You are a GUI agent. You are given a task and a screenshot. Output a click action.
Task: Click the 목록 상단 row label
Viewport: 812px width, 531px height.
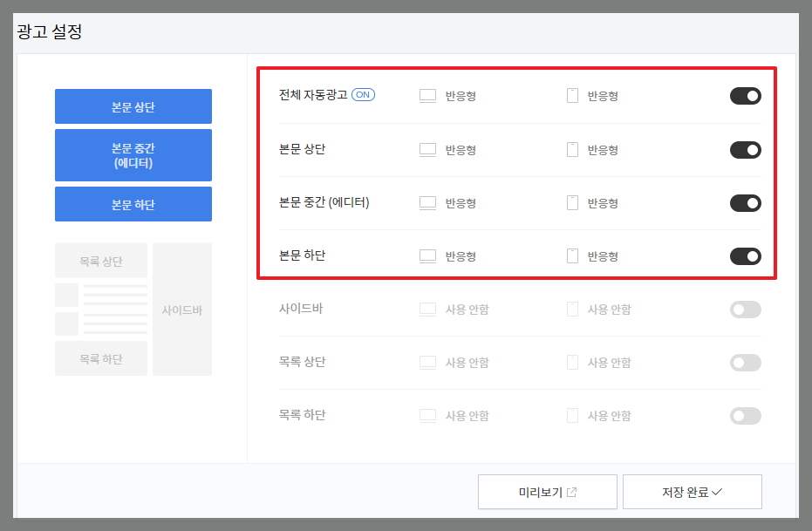[302, 362]
